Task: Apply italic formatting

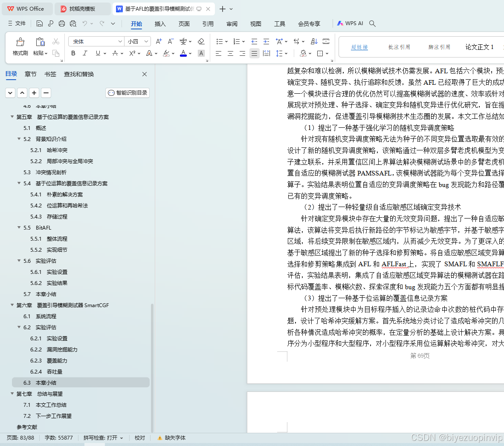Action: pos(84,53)
